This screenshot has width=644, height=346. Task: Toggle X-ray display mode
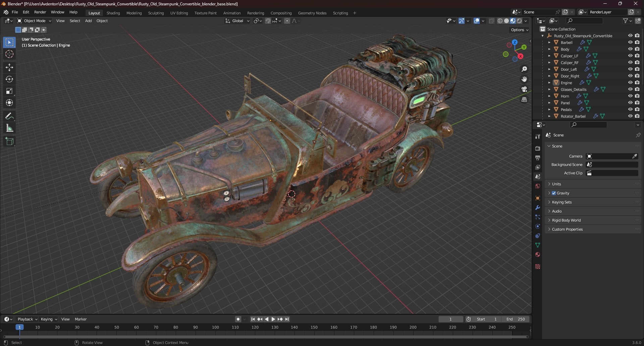(x=492, y=21)
